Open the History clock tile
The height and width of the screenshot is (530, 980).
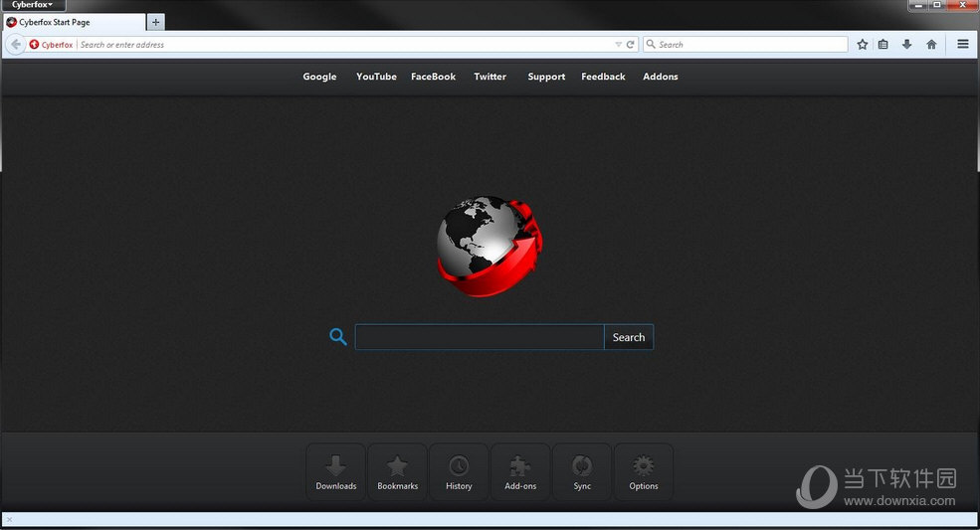click(459, 471)
